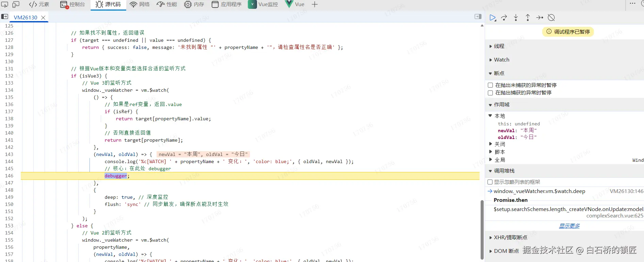Image resolution: width=644 pixels, height=262 pixels.
Task: Close the VM26130 file tab
Action: click(x=43, y=18)
